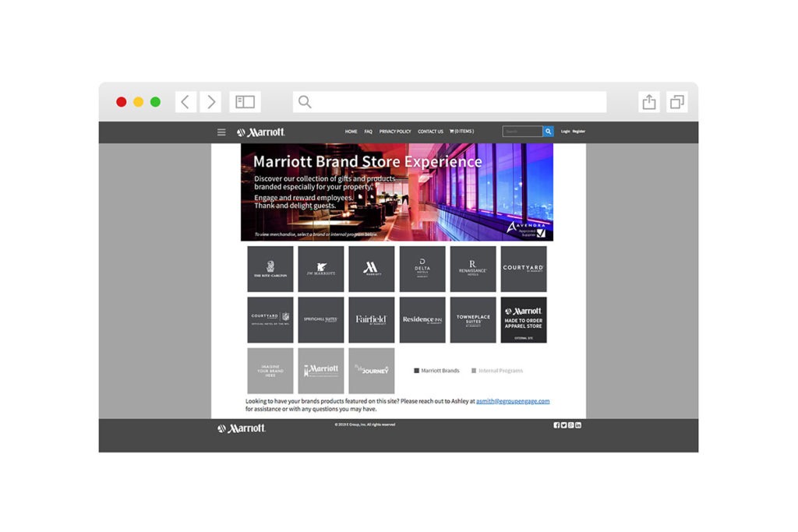Click the blue search magnifier button
Screen dimensions: 798x532
[x=548, y=131]
